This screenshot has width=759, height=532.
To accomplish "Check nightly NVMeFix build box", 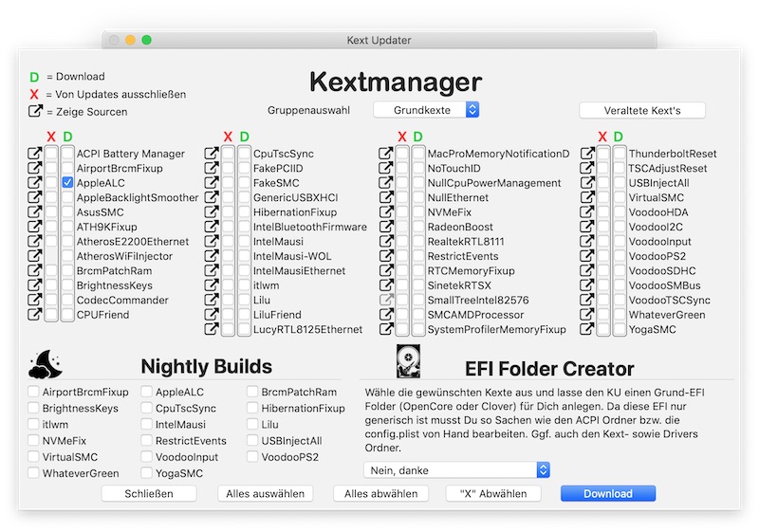I will point(33,440).
